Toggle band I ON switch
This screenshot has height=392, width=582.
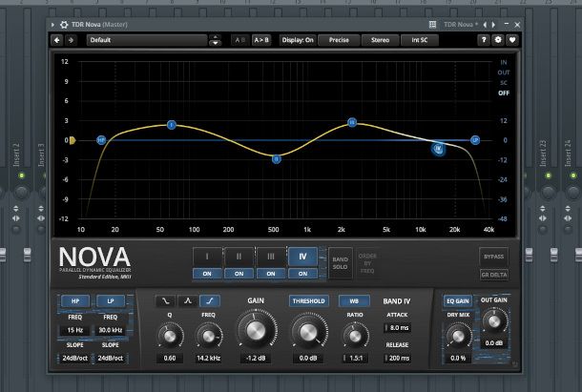(x=207, y=274)
